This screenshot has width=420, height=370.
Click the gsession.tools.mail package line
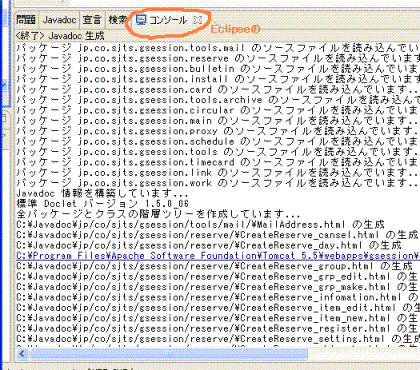217,48
